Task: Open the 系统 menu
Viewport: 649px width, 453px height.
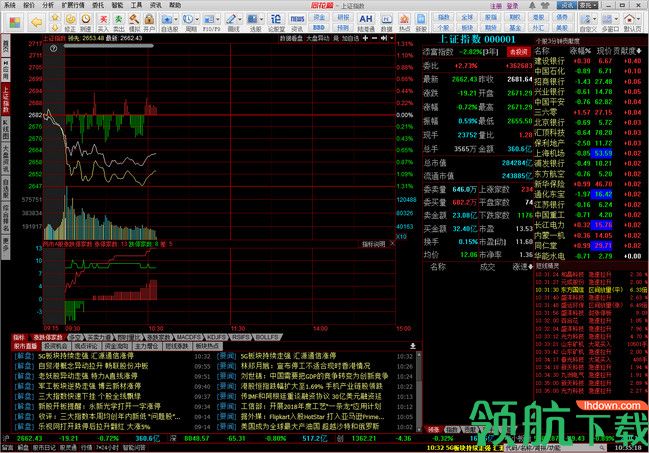Action: click(10, 5)
